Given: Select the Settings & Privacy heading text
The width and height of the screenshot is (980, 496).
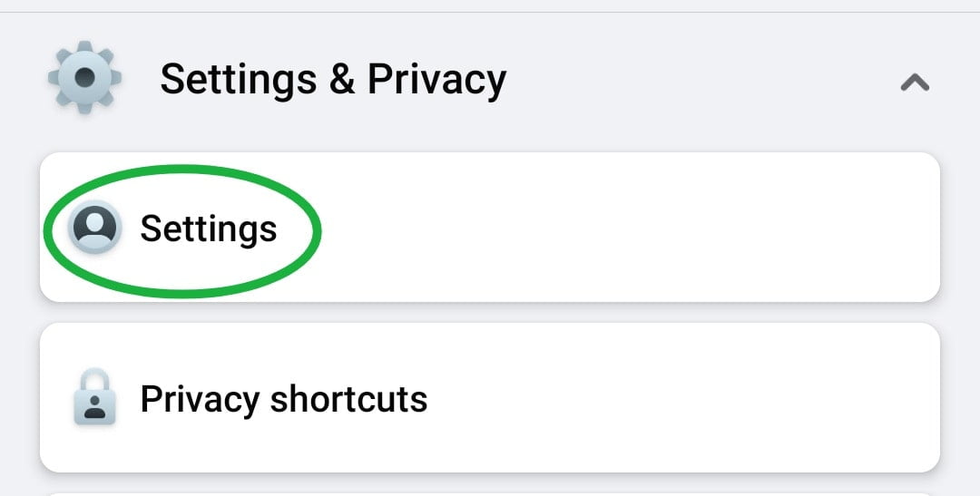Looking at the screenshot, I should point(333,80).
